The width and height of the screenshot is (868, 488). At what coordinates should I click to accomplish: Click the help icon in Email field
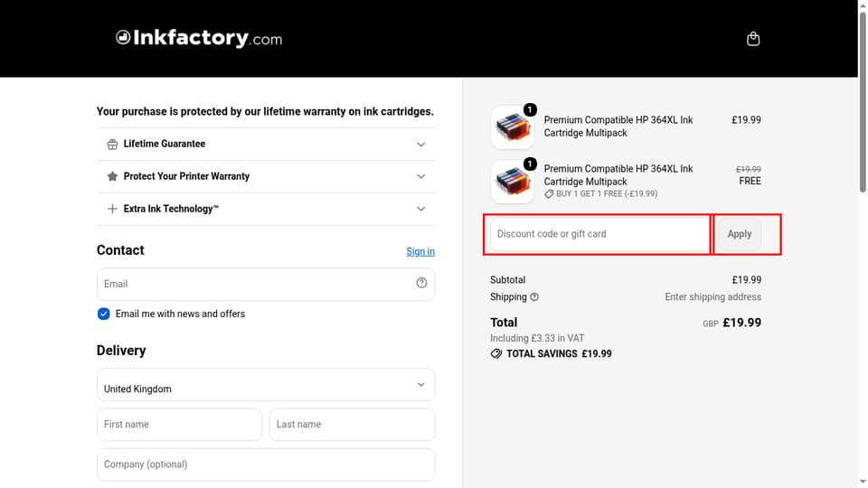[422, 283]
